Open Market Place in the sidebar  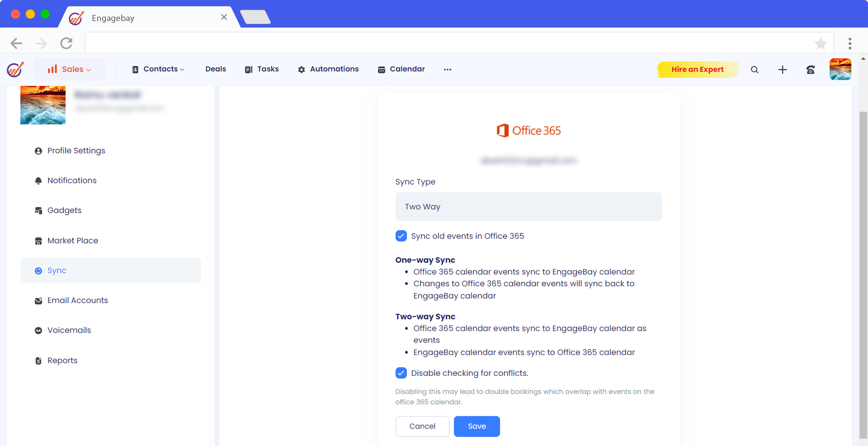pyautogui.click(x=111, y=240)
